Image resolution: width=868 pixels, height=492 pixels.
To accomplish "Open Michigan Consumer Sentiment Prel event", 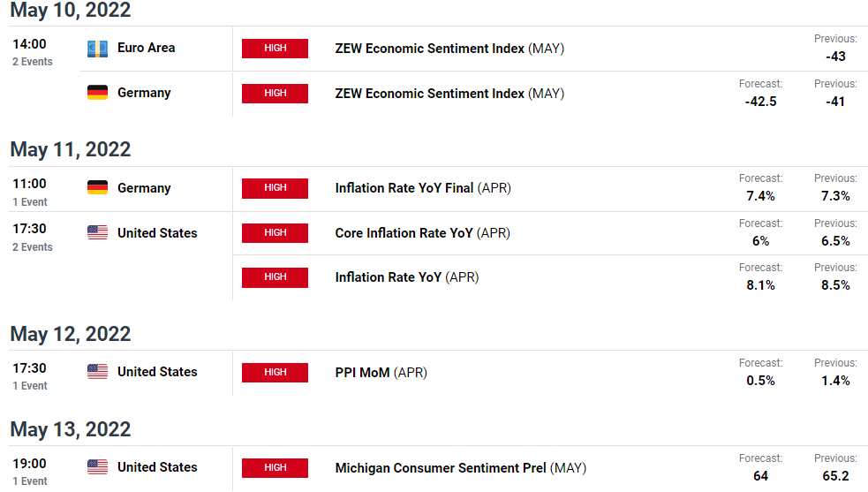I will click(441, 468).
